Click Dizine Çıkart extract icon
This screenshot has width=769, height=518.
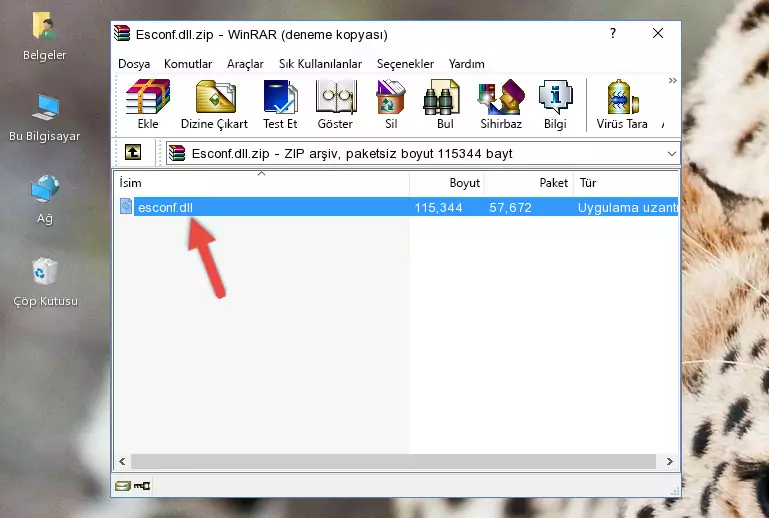[x=215, y=104]
